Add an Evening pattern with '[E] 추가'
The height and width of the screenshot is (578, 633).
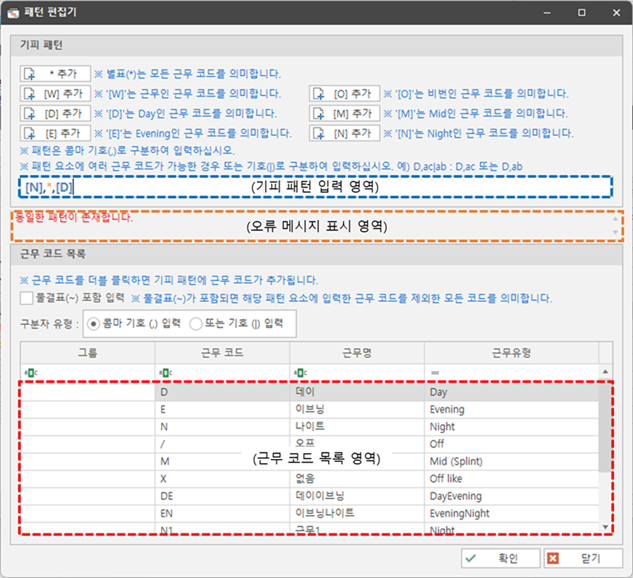click(x=54, y=132)
